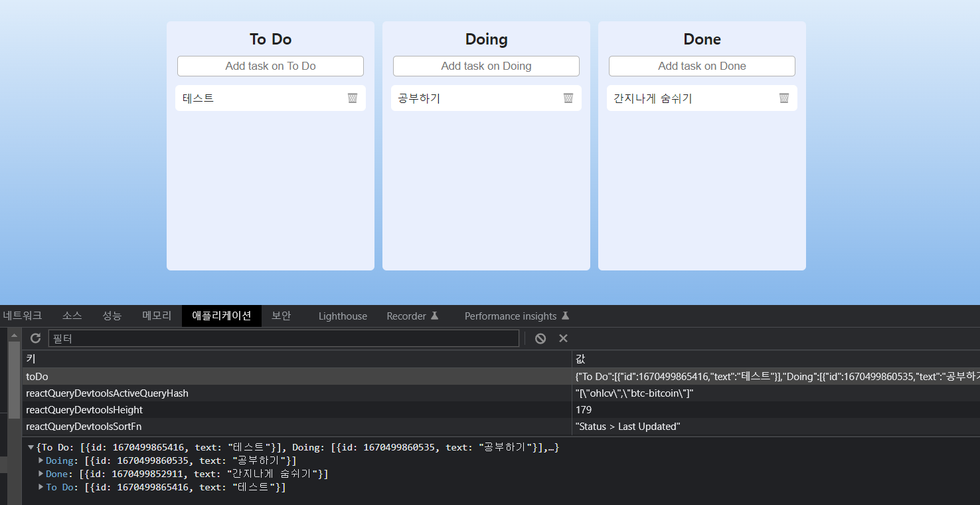
Task: Click the To Do board title
Action: click(270, 39)
